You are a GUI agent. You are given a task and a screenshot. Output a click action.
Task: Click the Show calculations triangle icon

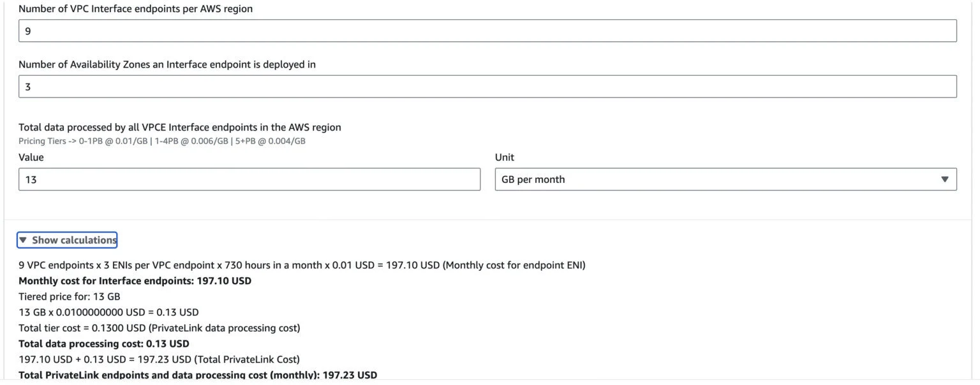[x=24, y=240]
